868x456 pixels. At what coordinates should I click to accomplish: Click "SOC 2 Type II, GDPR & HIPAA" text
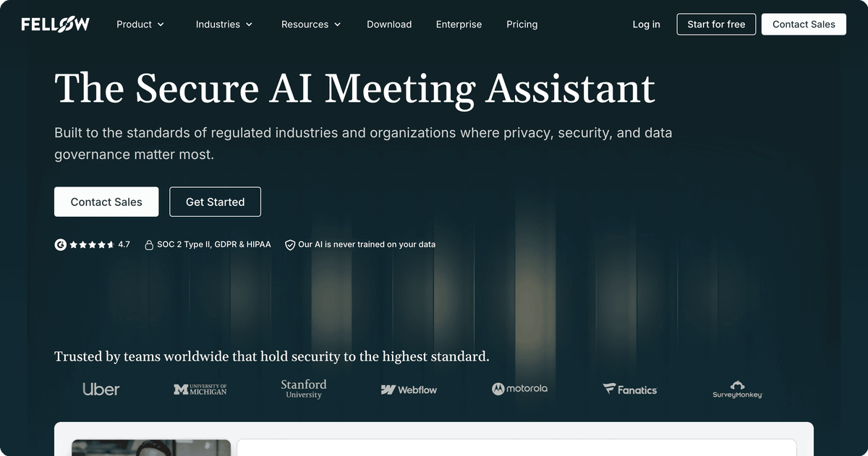[x=214, y=244]
